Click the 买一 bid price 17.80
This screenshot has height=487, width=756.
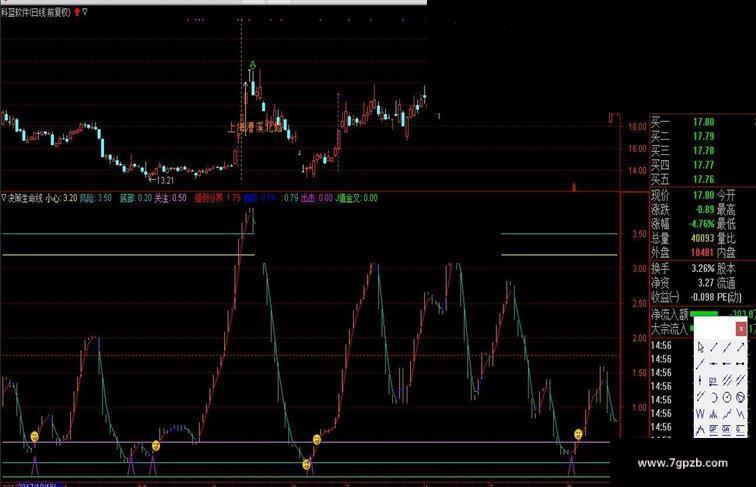tap(703, 122)
